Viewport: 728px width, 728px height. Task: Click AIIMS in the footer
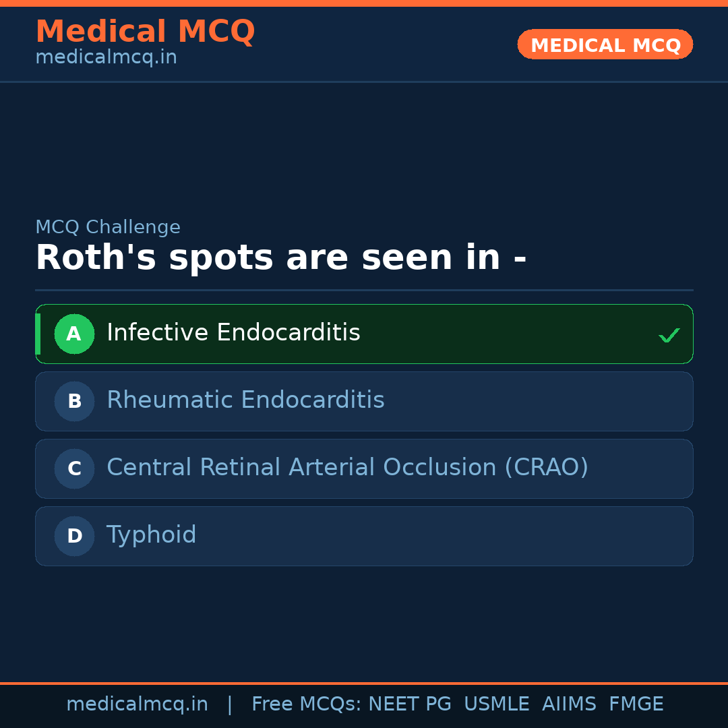point(569,704)
